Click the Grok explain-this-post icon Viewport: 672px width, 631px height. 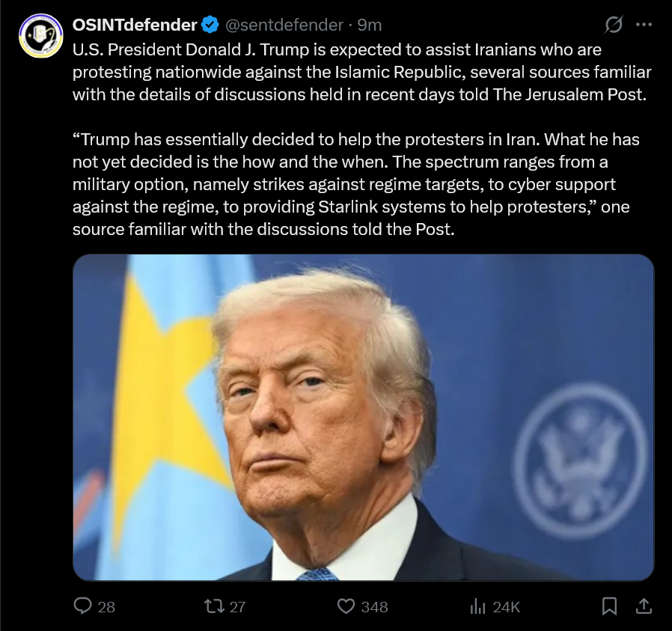pos(614,25)
